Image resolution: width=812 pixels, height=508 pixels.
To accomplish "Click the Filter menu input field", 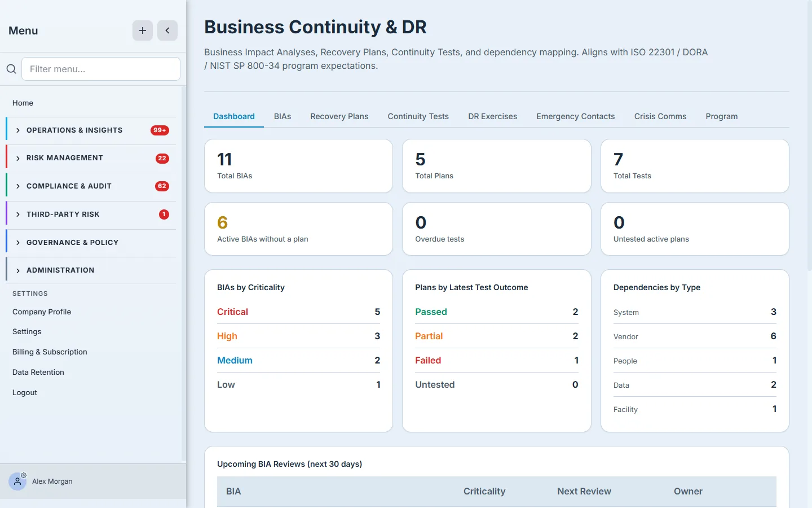I will [101, 69].
